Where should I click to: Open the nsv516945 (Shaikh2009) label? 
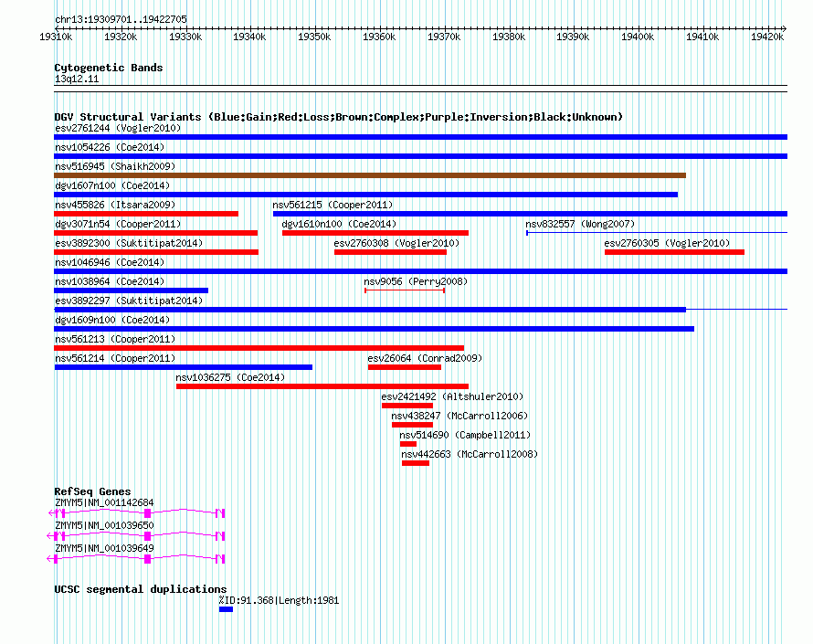(115, 166)
